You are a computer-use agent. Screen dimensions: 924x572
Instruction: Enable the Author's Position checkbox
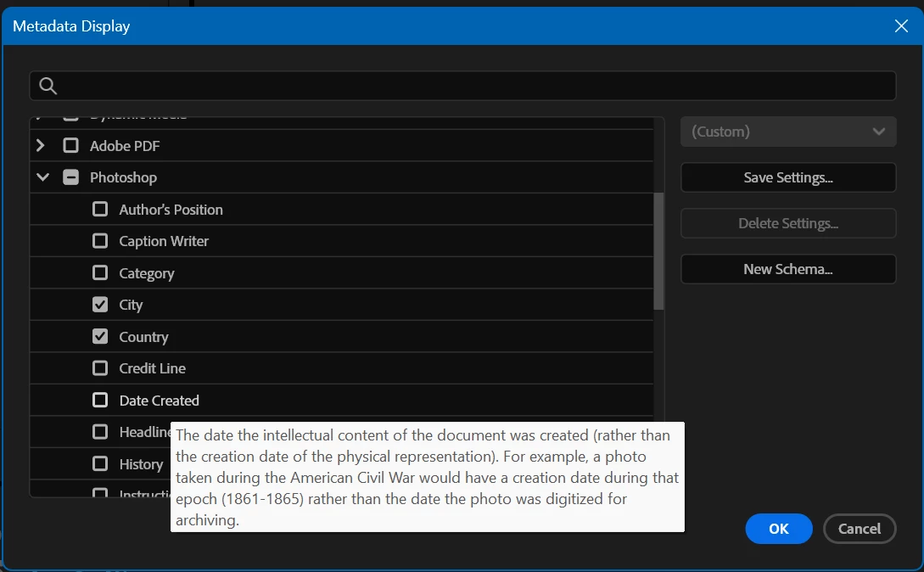click(x=100, y=209)
